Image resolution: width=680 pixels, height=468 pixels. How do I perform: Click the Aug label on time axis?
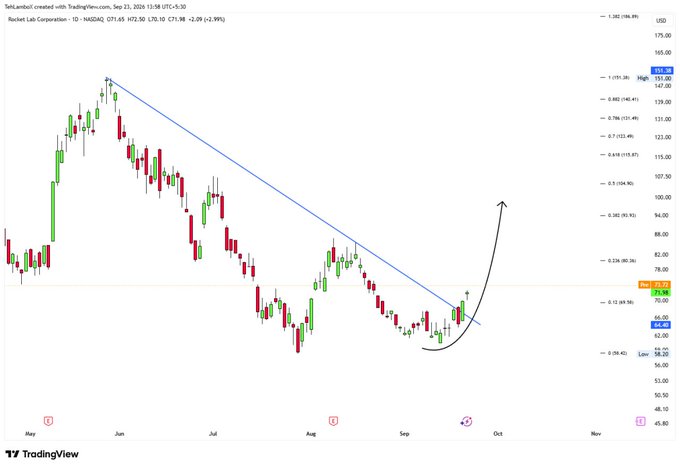(311, 433)
